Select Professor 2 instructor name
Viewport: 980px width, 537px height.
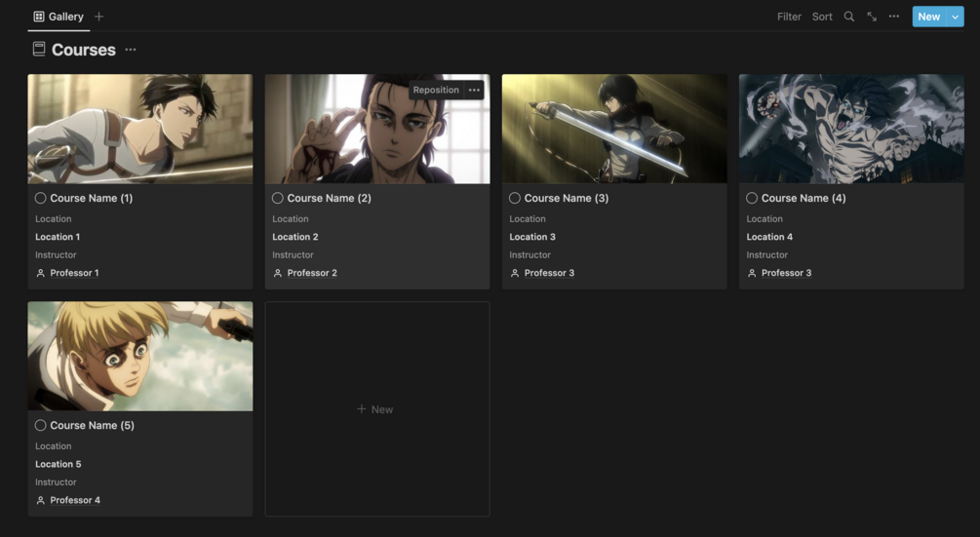[x=312, y=273]
